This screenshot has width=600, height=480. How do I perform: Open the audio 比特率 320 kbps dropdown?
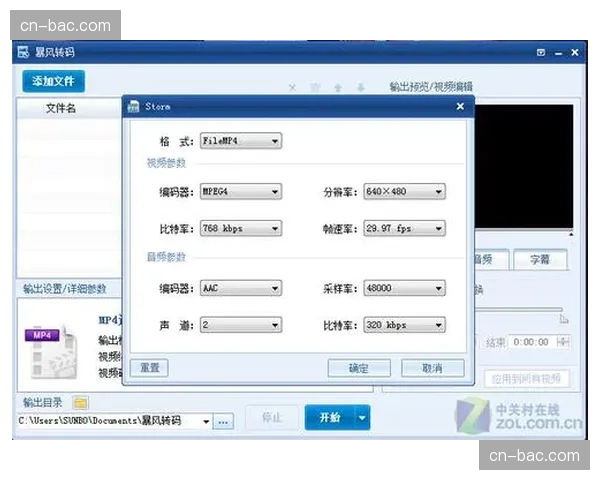tap(404, 325)
